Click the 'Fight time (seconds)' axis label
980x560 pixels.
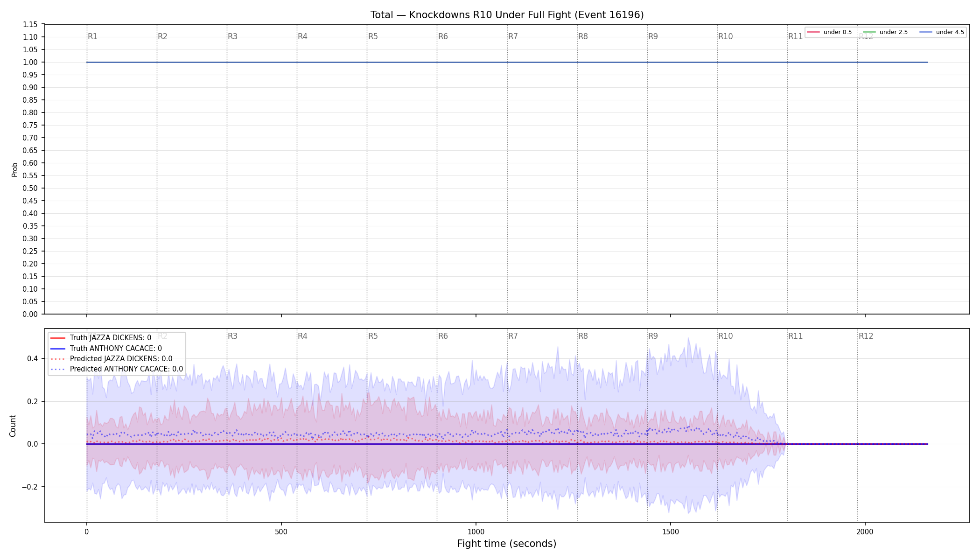[x=507, y=544]
